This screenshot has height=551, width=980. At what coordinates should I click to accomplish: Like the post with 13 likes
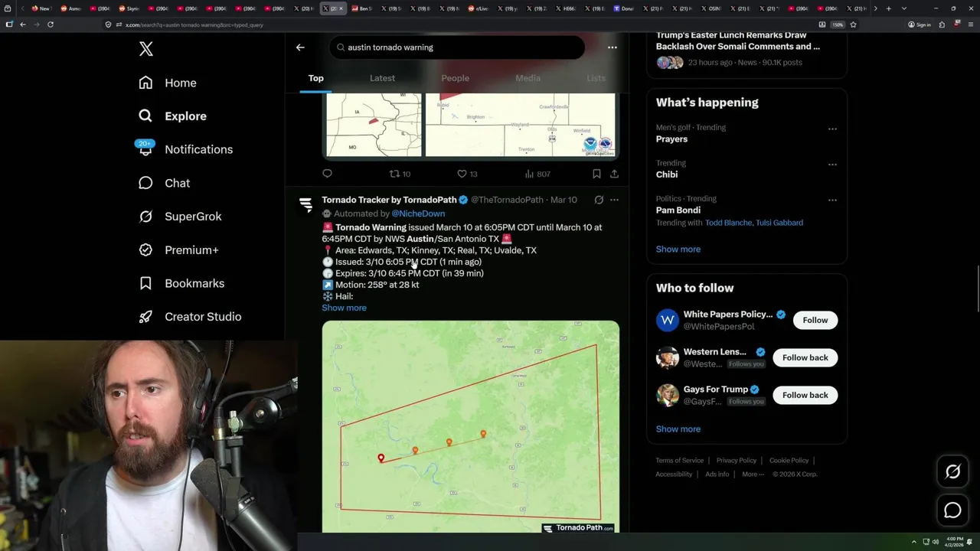pos(467,174)
